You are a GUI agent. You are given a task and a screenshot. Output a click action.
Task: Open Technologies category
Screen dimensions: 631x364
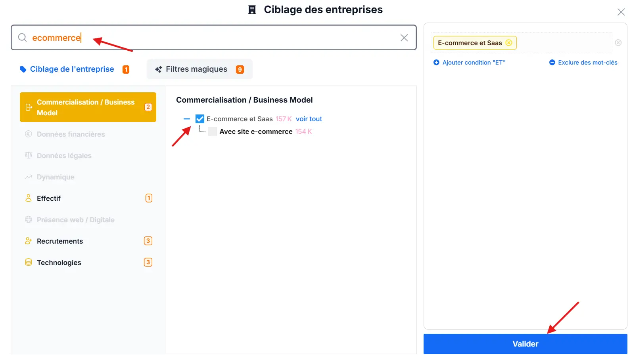[x=88, y=263]
